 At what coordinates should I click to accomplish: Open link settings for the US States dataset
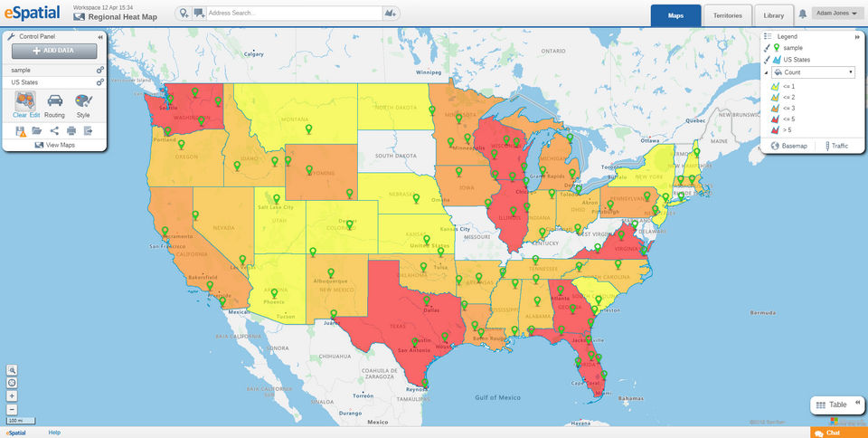(100, 82)
